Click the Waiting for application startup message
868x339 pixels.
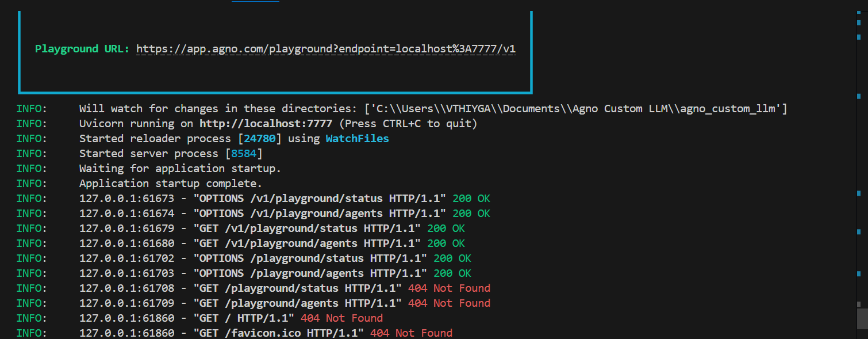(x=180, y=169)
